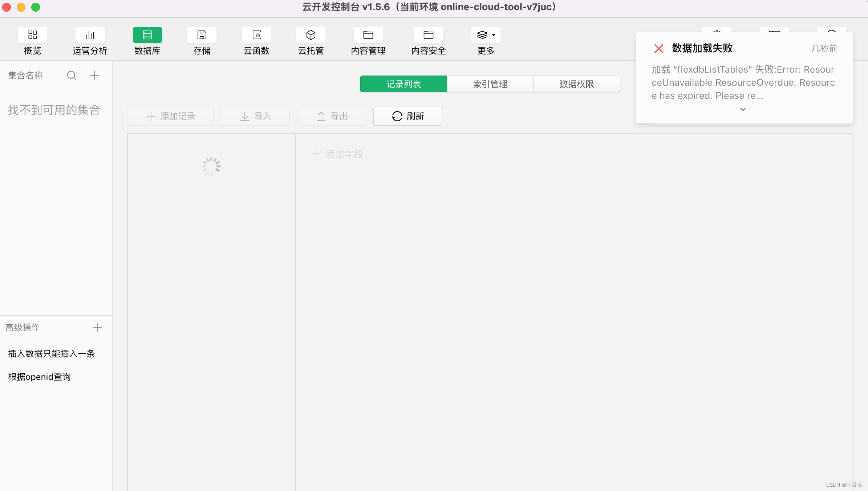The image size is (868, 491).
Task: Open 根据openid查询 saved operation
Action: click(x=40, y=377)
